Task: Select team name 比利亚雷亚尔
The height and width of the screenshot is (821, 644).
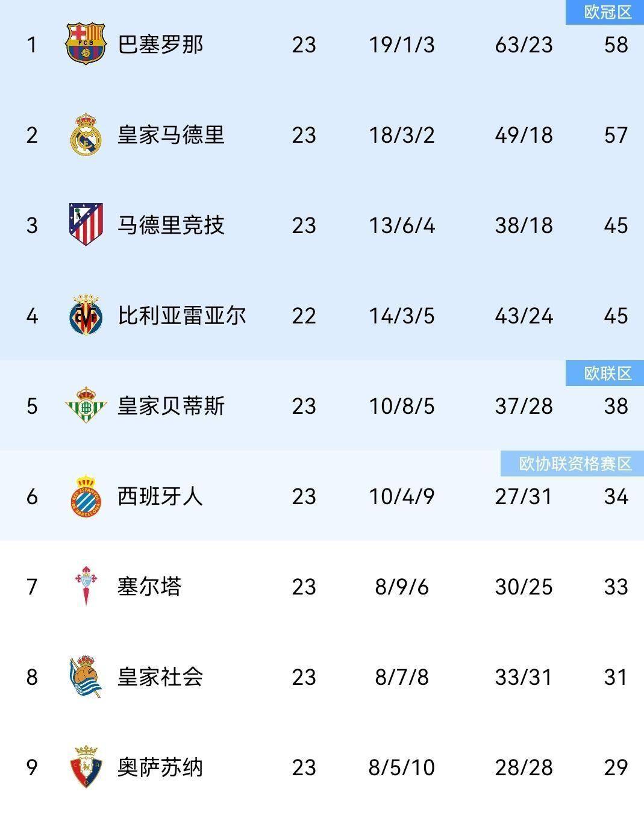Action: pyautogui.click(x=182, y=316)
